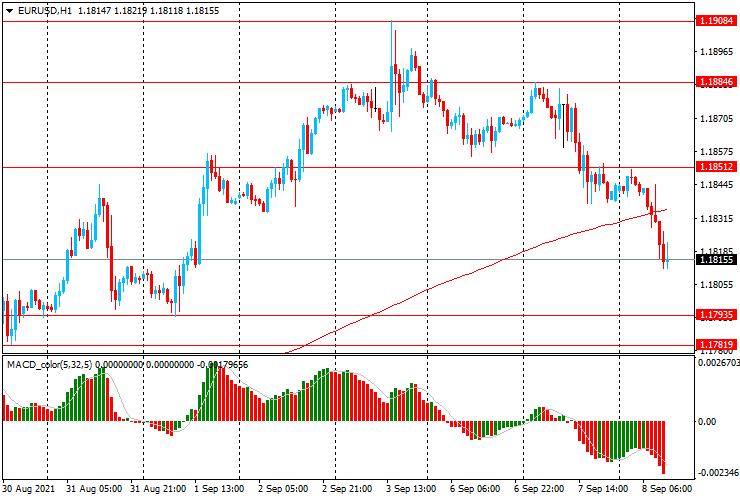Select the 8 Sep 06:00 time label
740x500 pixels.
tap(667, 489)
